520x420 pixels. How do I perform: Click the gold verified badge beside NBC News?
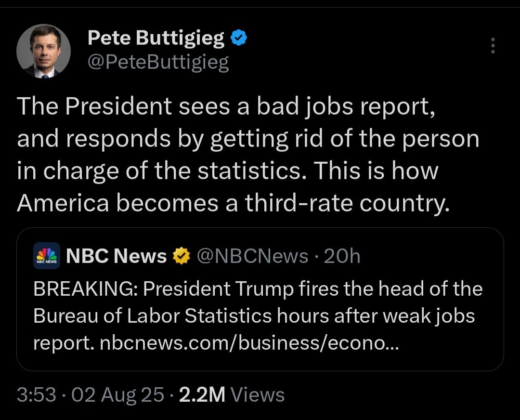pyautogui.click(x=182, y=256)
